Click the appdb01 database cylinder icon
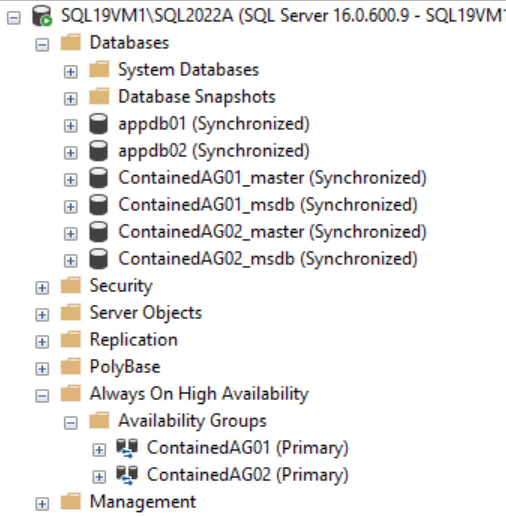506x517 pixels. (99, 124)
